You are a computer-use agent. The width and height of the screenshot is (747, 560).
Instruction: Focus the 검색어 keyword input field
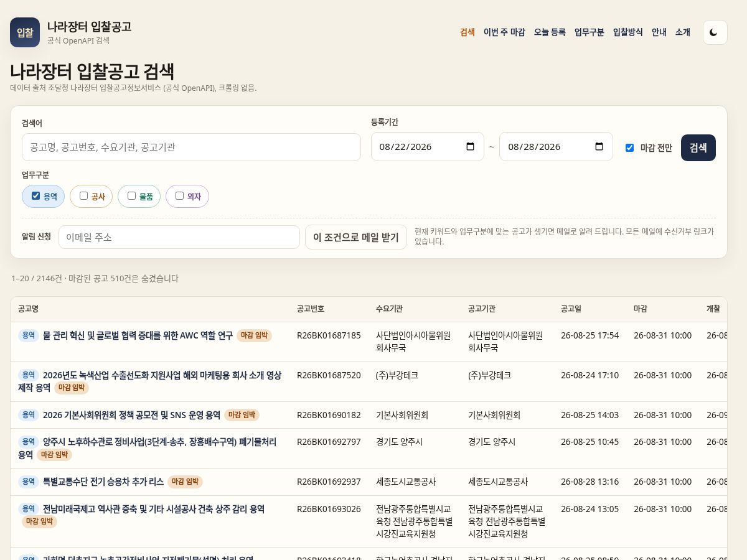pyautogui.click(x=191, y=147)
